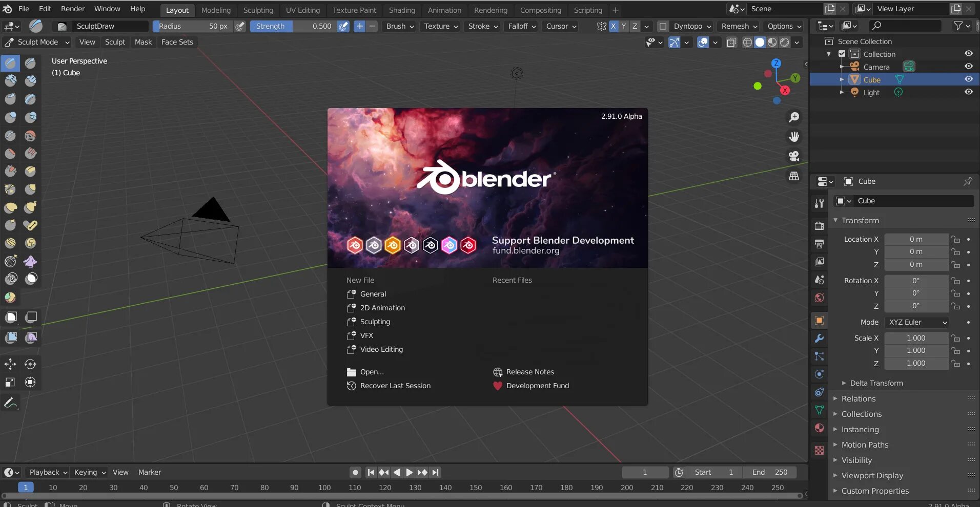Click the viewport zoom magnifier icon

pyautogui.click(x=794, y=117)
